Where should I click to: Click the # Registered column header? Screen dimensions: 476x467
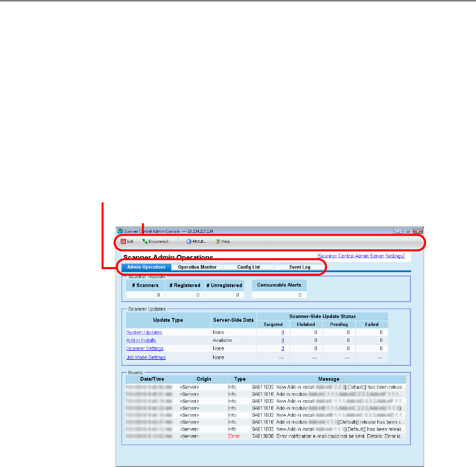[185, 285]
